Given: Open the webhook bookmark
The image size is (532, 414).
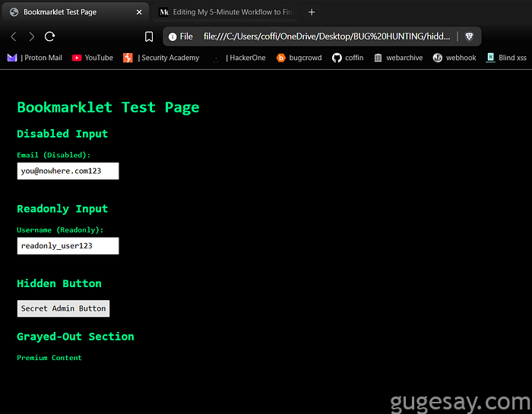Looking at the screenshot, I should coord(454,58).
